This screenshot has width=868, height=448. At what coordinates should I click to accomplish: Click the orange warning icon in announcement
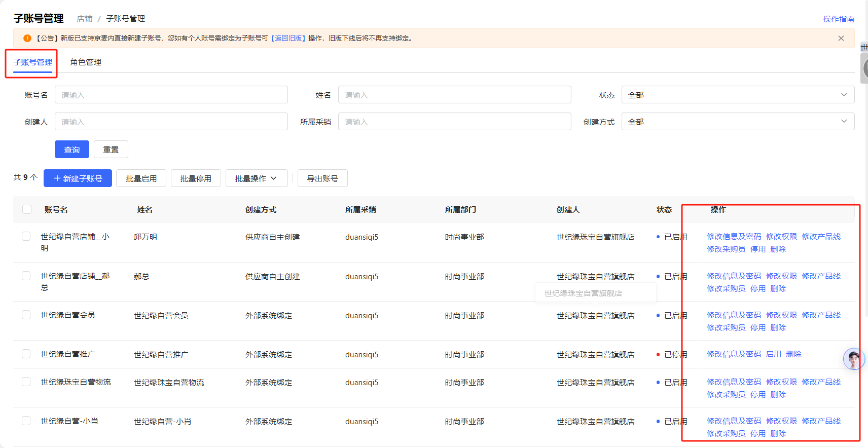click(x=27, y=39)
